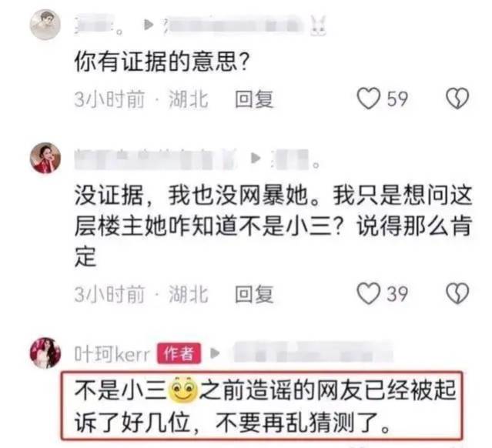Reply to the "你有证据的意思?" comment
The height and width of the screenshot is (448, 492).
click(x=254, y=99)
